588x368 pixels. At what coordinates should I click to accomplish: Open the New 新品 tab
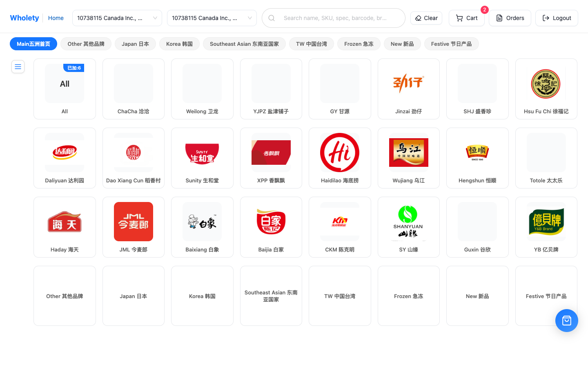pos(402,44)
